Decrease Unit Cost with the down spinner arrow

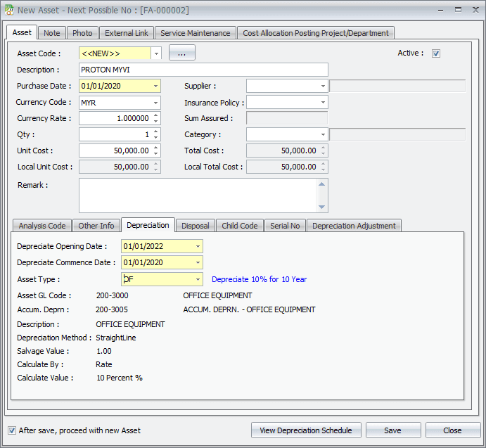coord(155,153)
